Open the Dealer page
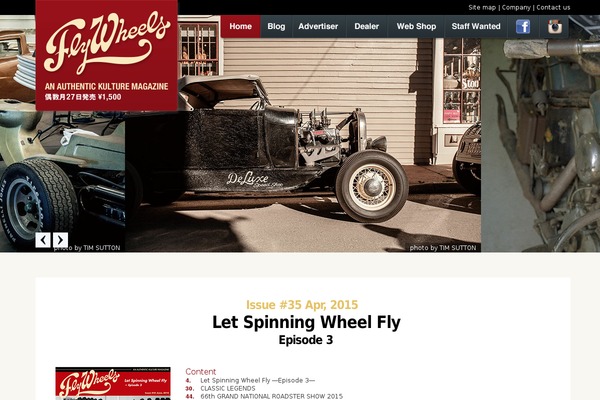This screenshot has height=400, width=600. (x=367, y=26)
